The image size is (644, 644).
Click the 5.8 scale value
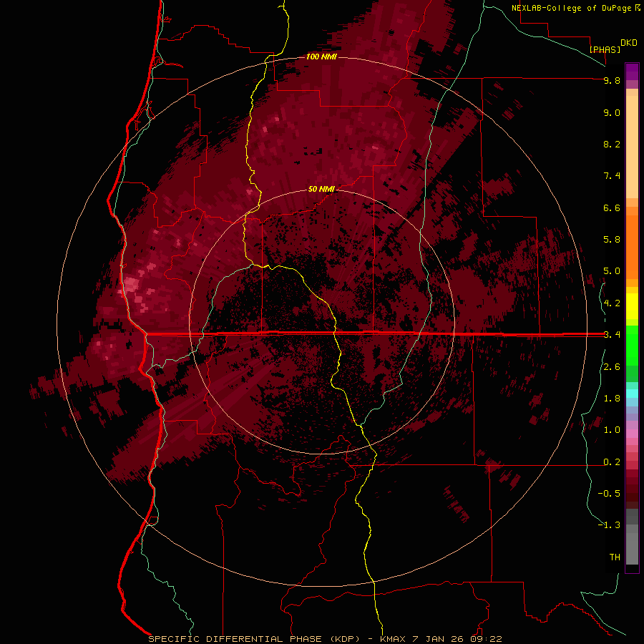click(612, 240)
